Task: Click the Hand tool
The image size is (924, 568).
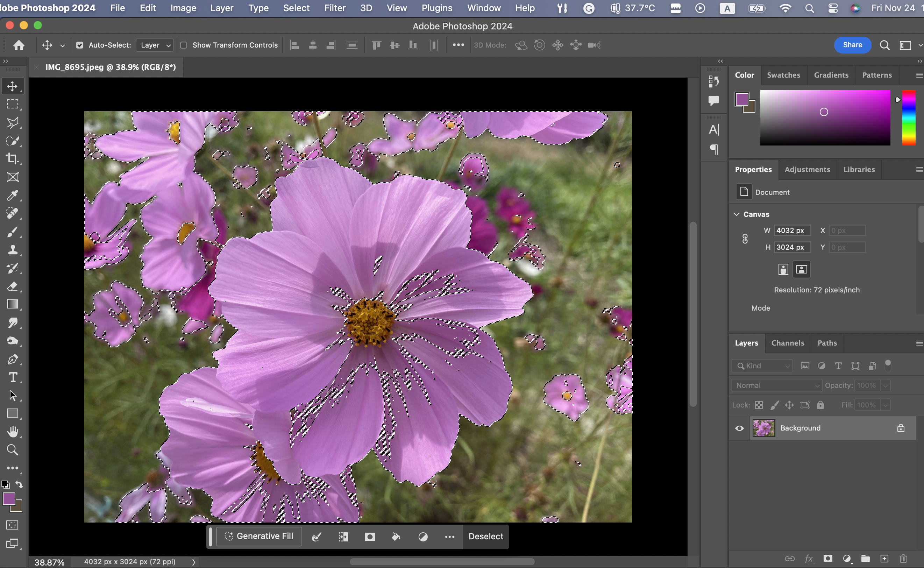Action: 12,432
